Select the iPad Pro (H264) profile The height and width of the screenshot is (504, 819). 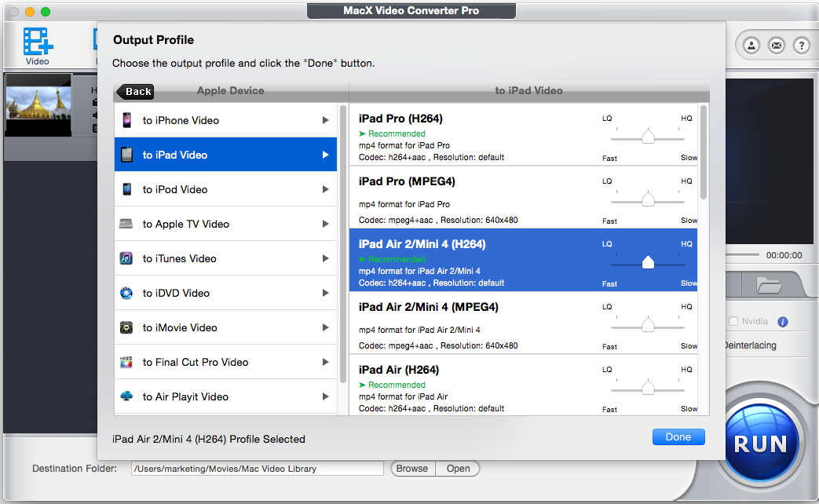(x=524, y=134)
